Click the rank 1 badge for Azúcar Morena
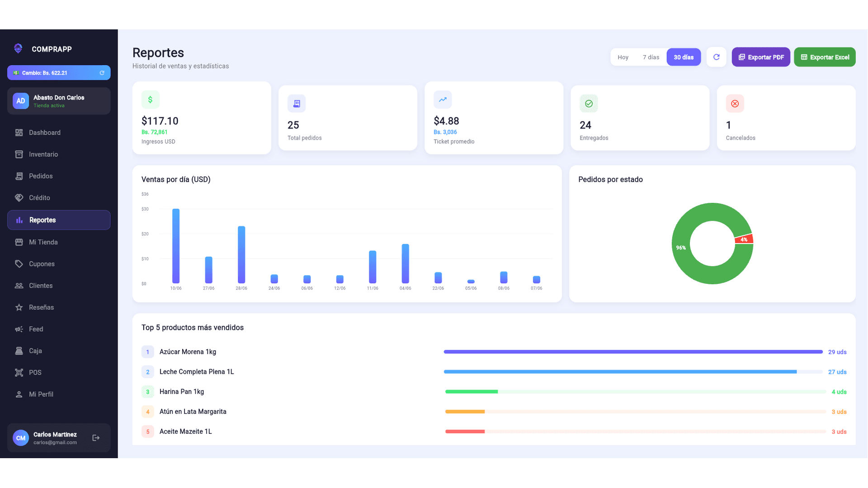 coord(148,352)
